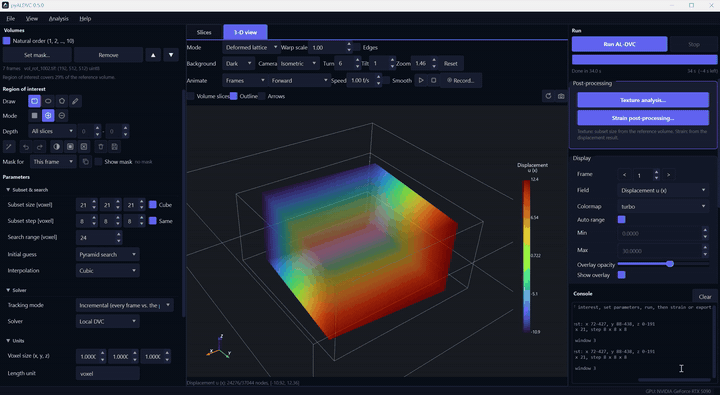Toggle the Auto range checkbox

[622, 220]
